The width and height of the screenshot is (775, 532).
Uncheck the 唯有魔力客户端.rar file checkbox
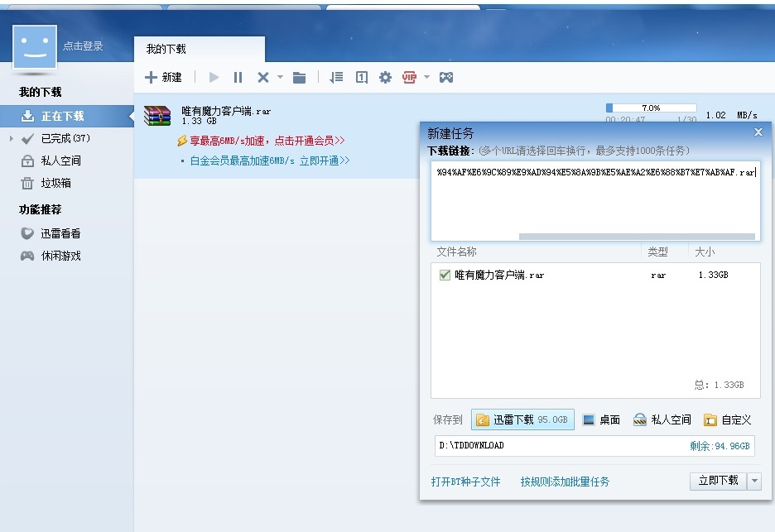pos(445,275)
